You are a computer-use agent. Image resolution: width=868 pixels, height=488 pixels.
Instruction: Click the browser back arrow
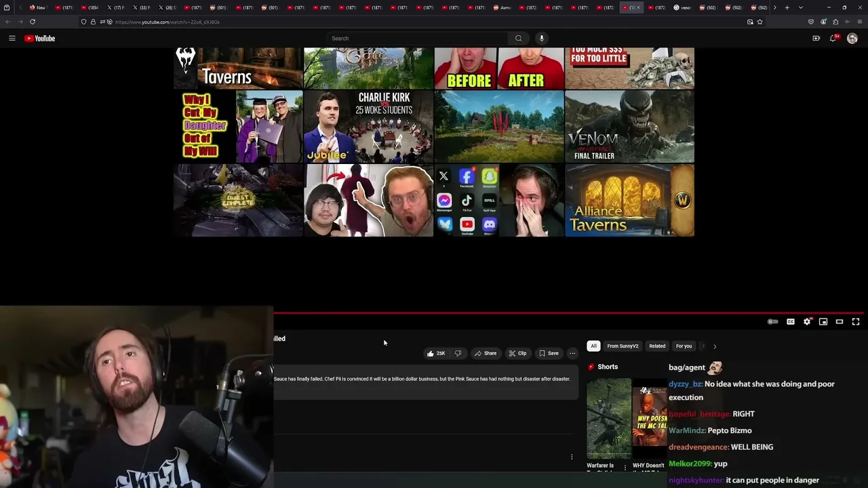7,22
